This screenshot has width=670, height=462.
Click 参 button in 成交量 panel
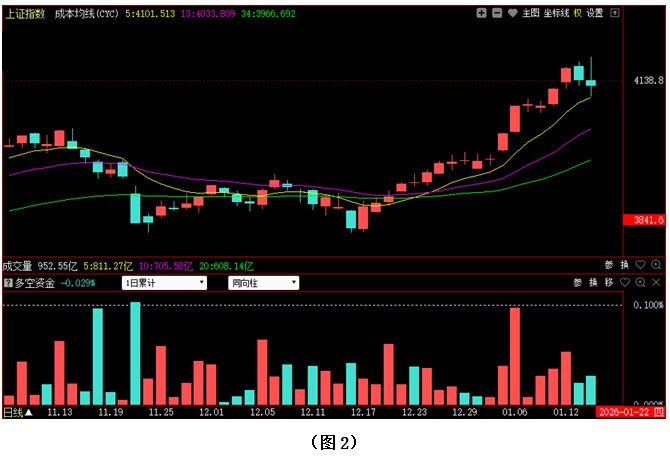(609, 266)
